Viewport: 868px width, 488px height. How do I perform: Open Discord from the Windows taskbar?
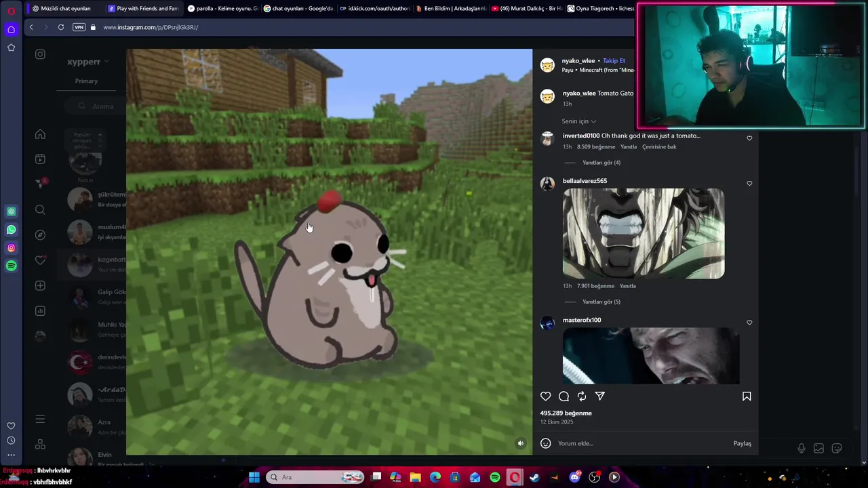click(575, 477)
